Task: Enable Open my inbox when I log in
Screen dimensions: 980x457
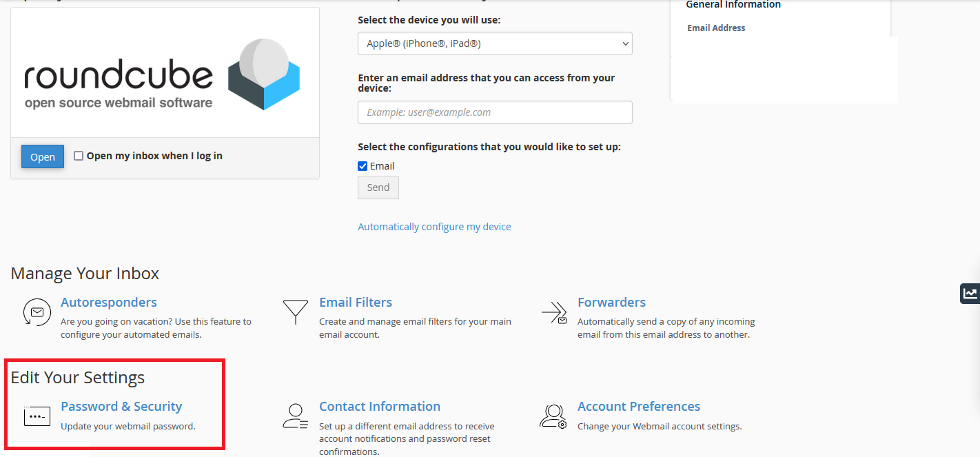Action: (x=79, y=156)
